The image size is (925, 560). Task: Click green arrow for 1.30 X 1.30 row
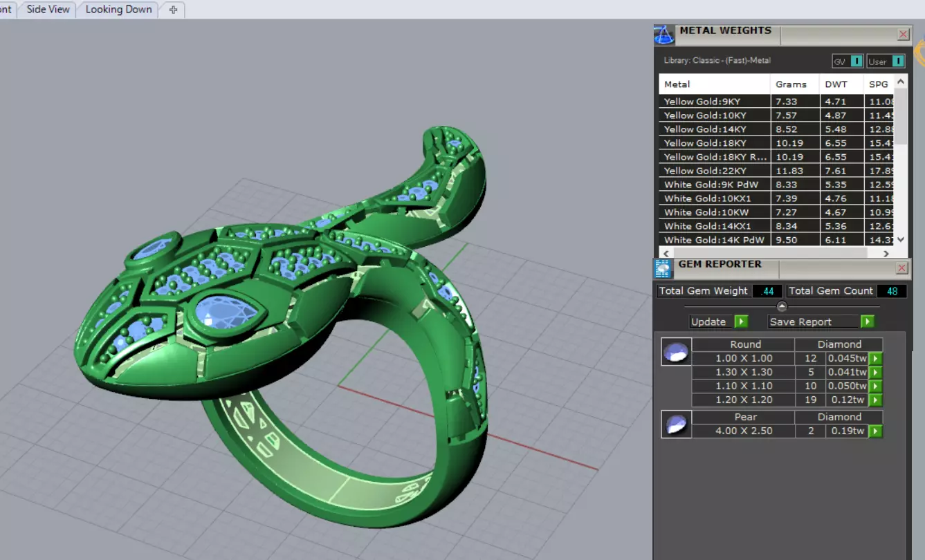876,372
